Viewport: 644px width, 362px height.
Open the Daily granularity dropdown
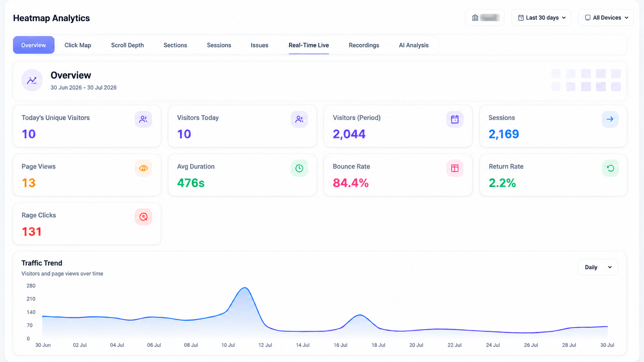pos(598,267)
